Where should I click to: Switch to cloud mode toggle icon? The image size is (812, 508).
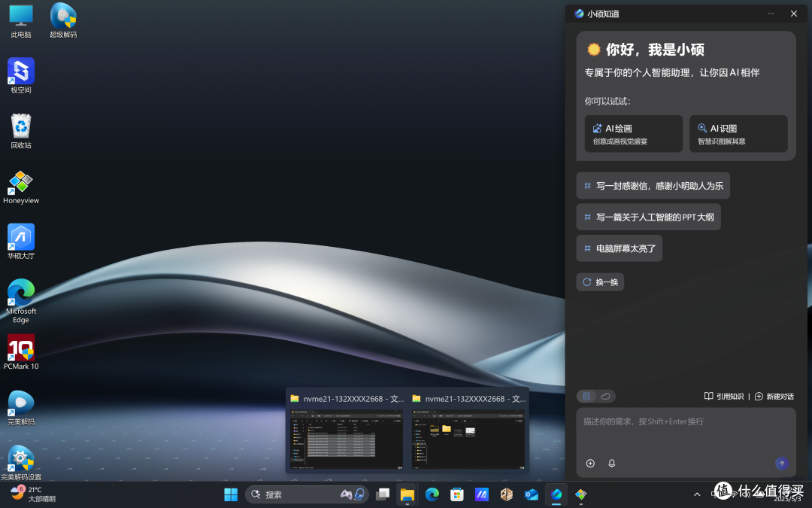[x=605, y=396]
